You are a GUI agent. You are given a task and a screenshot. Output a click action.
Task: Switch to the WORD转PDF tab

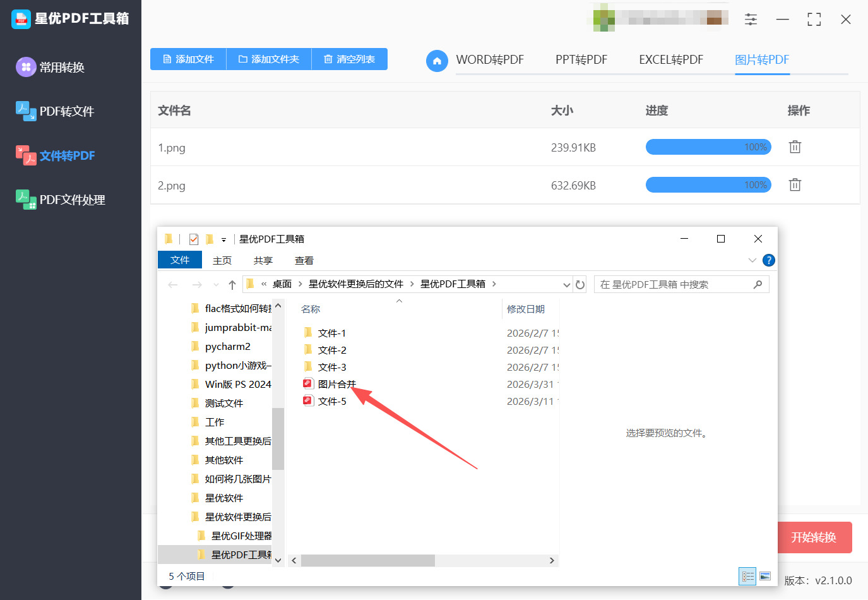tap(490, 60)
